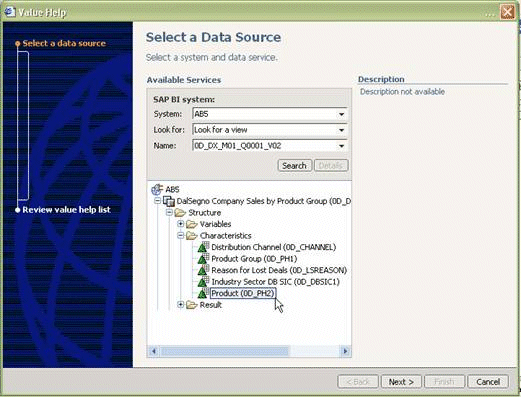Click the Product (0D_PH2) characteristic icon

(203, 293)
